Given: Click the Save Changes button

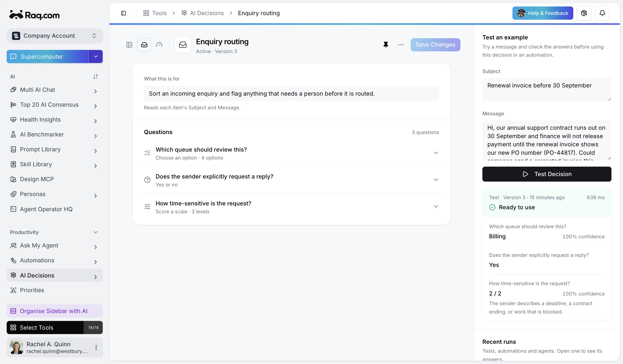Looking at the screenshot, I should (435, 45).
